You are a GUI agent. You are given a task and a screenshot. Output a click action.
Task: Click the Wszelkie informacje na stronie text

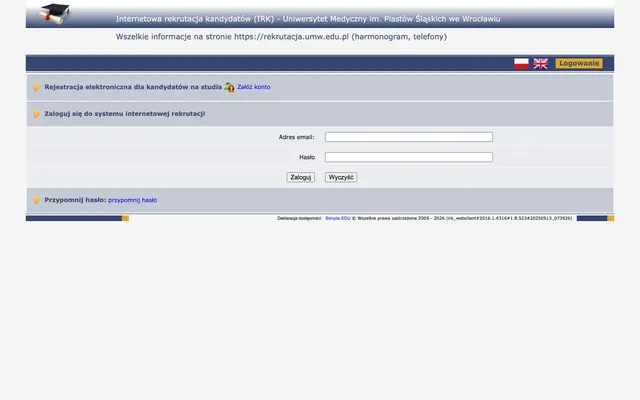click(281, 37)
